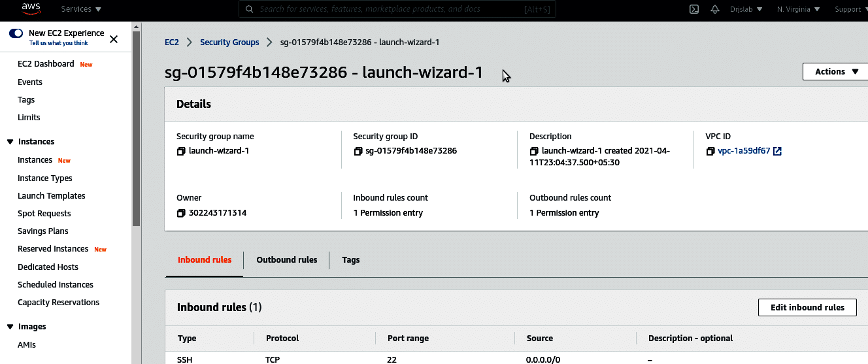This screenshot has width=868, height=364.
Task: Collapse the Instances sidebar section
Action: (10, 142)
